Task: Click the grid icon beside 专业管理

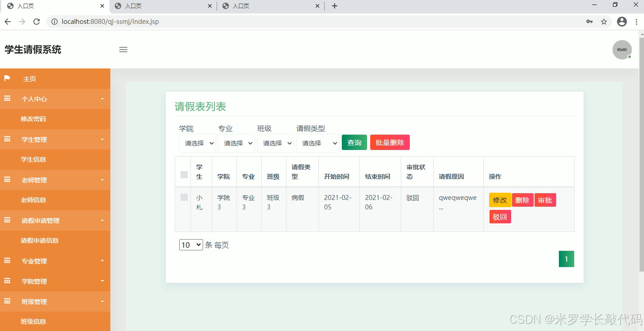Action: point(7,261)
